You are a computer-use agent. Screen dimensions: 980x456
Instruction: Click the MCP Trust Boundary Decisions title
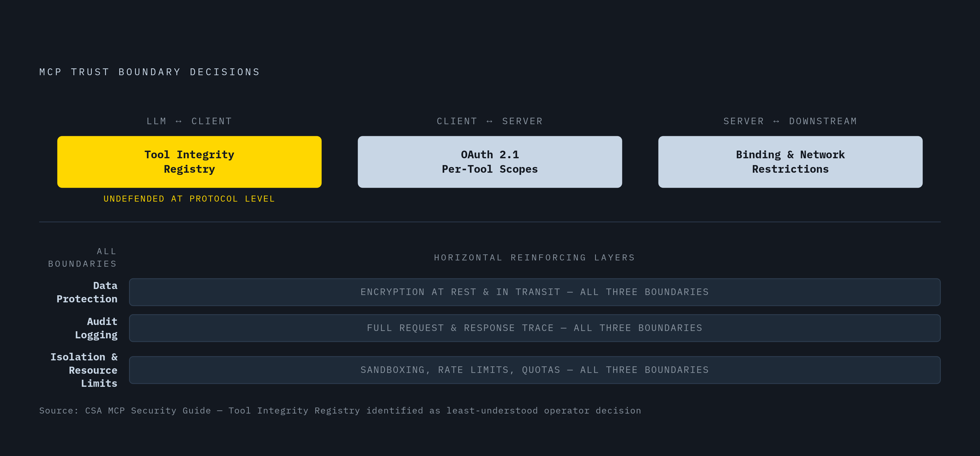(149, 72)
